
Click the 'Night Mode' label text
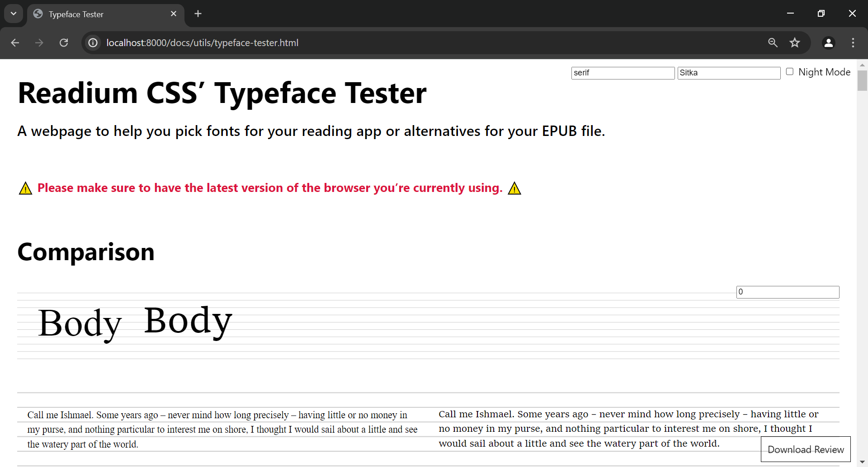tap(824, 72)
